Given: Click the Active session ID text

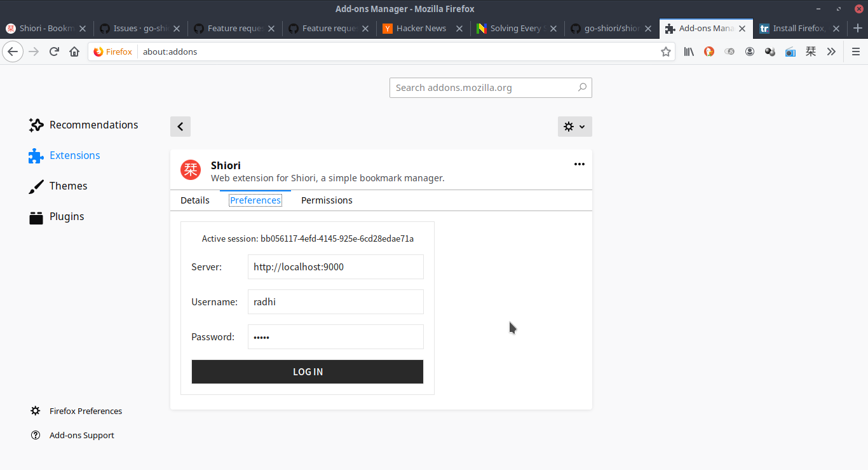Looking at the screenshot, I should coord(308,238).
